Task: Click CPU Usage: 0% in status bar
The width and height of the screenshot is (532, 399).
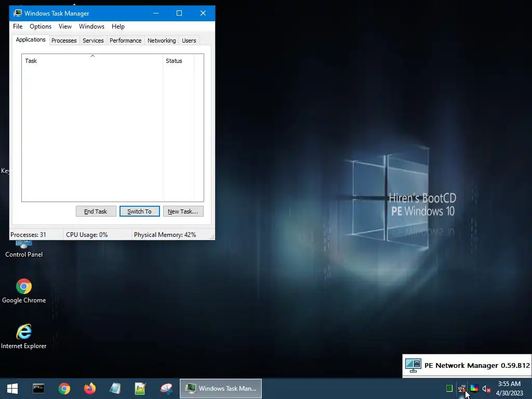Action: 87,235
